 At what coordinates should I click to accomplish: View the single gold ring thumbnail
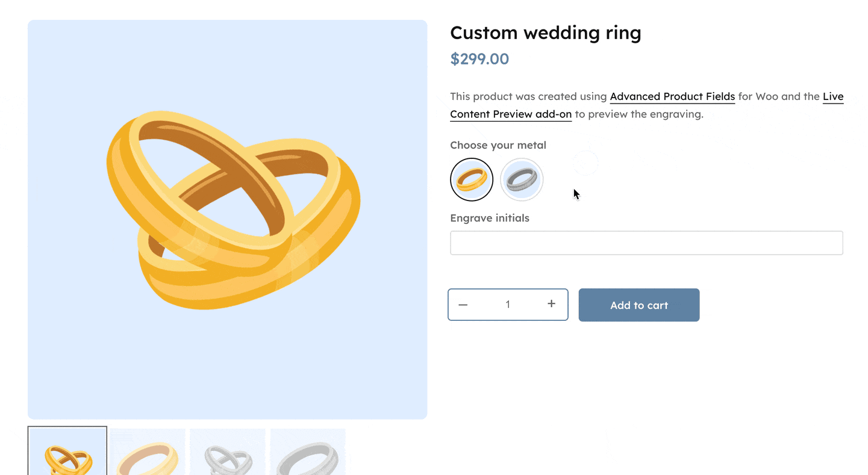[x=148, y=453]
